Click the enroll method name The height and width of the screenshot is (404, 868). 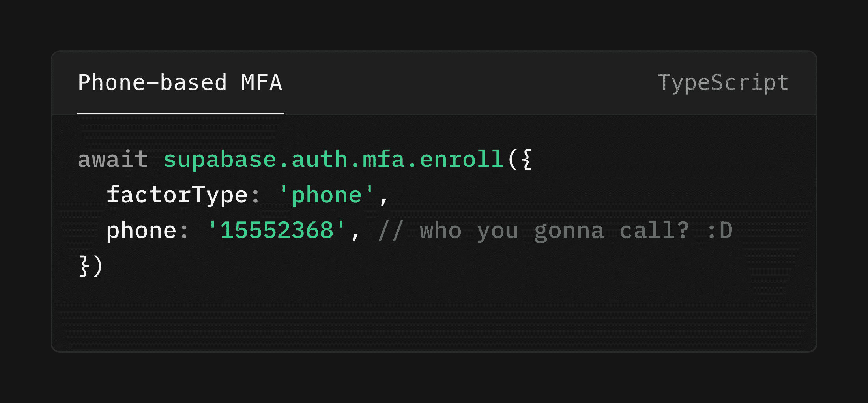462,159
